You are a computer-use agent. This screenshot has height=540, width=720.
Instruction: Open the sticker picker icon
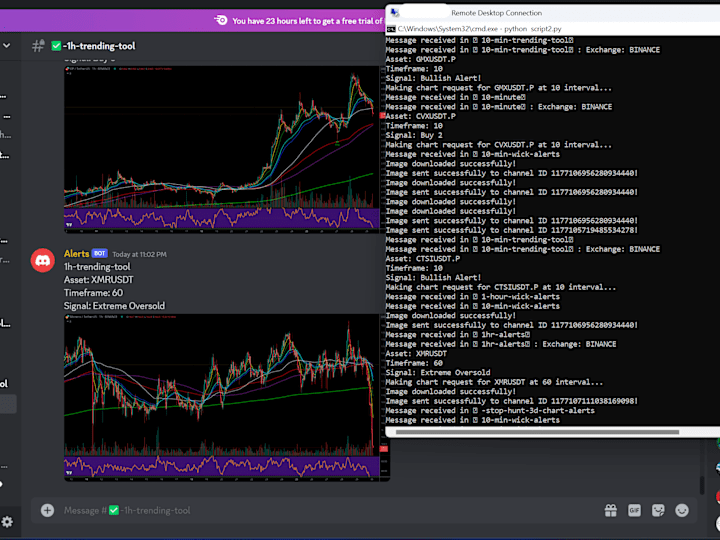[x=658, y=510]
